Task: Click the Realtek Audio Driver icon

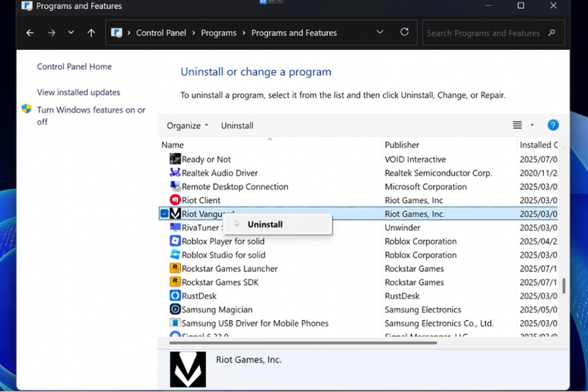Action: pyautogui.click(x=175, y=173)
